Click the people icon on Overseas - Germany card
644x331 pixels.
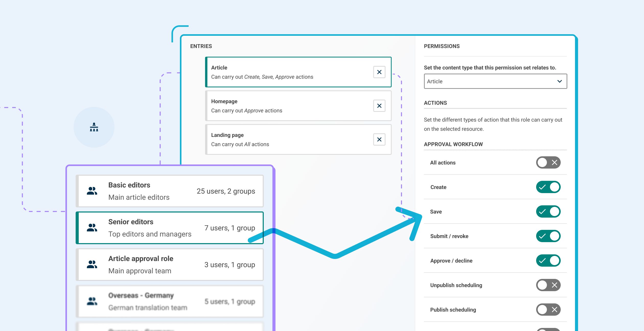93,301
